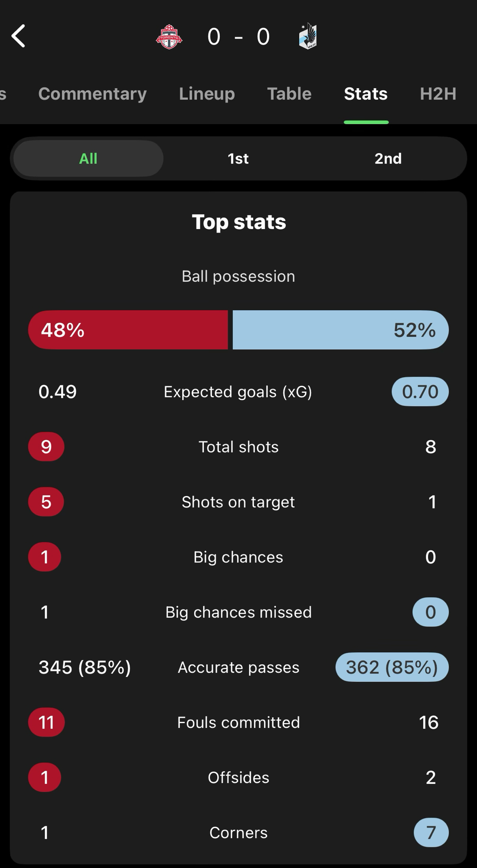477x868 pixels.
Task: Tap the Toronto FC crest
Action: pos(169,37)
